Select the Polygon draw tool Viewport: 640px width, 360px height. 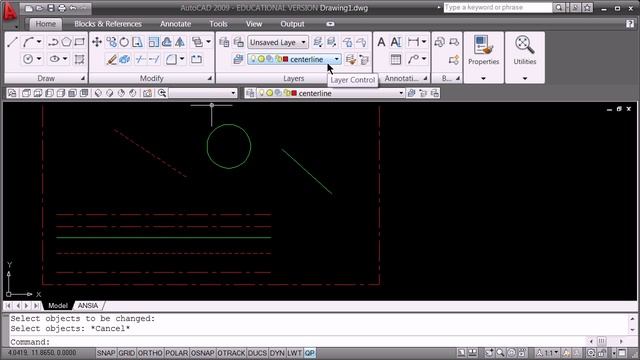(x=67, y=42)
